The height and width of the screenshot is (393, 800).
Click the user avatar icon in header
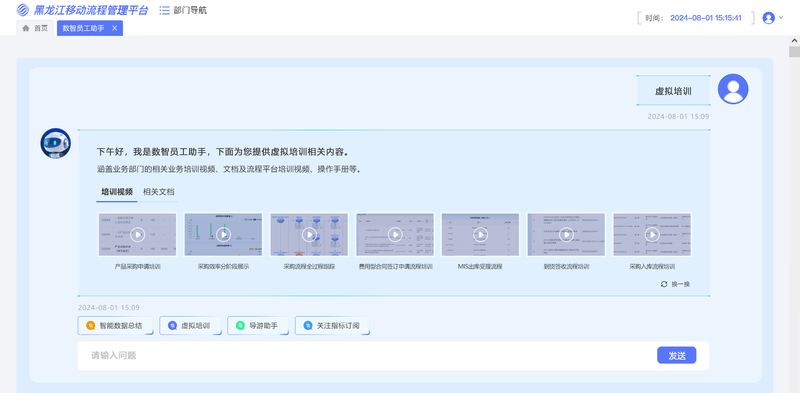[x=768, y=18]
